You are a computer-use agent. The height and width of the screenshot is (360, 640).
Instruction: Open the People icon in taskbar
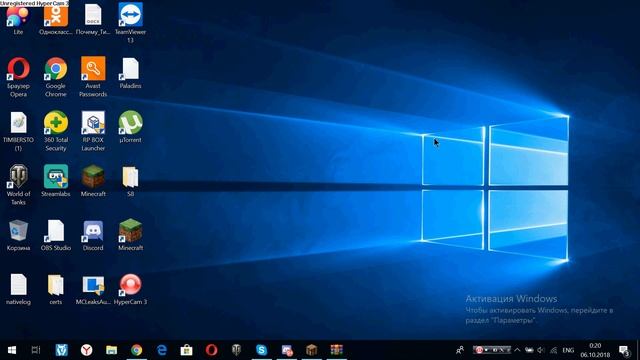[460, 350]
